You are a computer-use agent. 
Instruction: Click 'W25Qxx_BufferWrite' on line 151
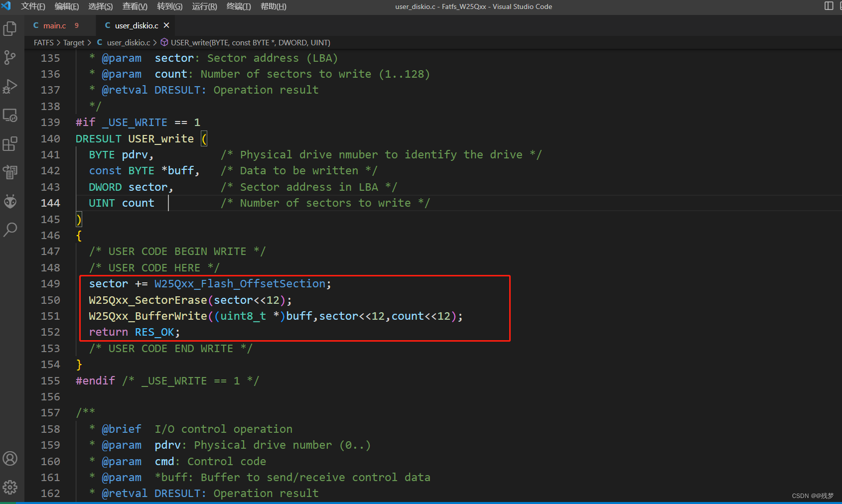(x=148, y=316)
